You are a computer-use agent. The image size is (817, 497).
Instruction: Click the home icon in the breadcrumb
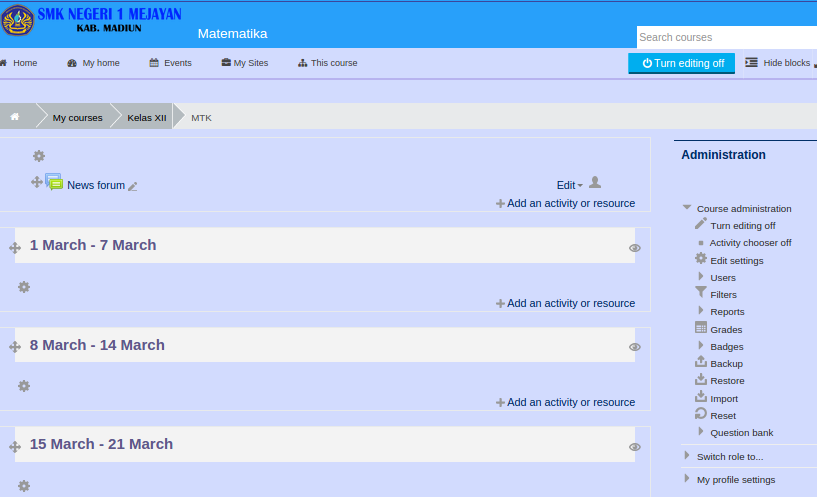click(x=15, y=117)
